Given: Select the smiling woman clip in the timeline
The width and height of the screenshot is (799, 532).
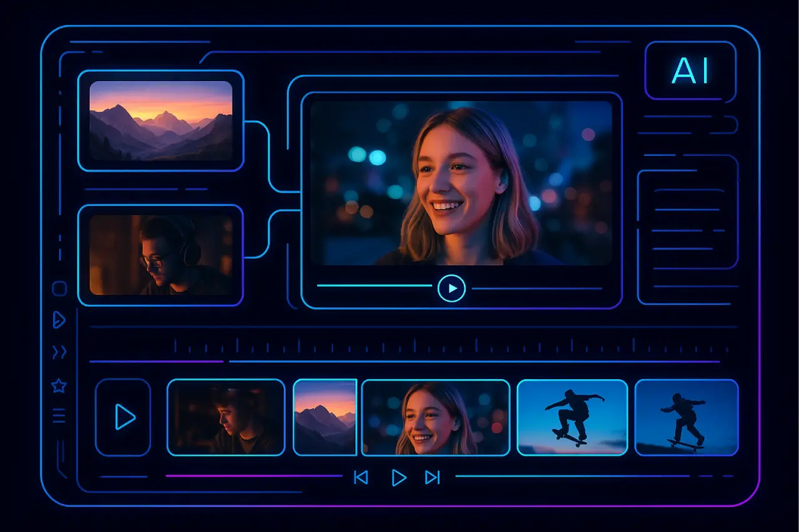Looking at the screenshot, I should (x=436, y=417).
